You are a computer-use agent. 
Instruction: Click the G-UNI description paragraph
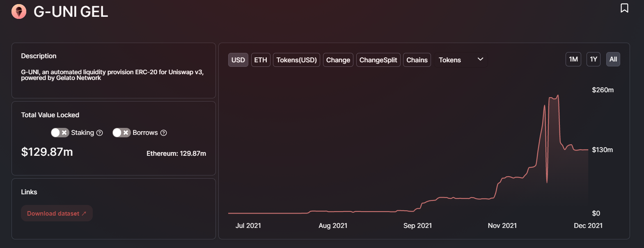click(112, 75)
